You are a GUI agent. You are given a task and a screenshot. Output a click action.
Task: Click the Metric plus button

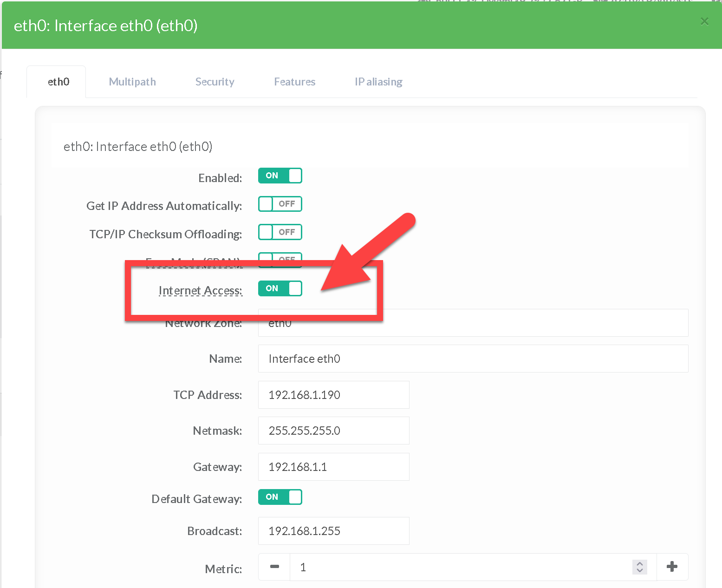tap(672, 567)
